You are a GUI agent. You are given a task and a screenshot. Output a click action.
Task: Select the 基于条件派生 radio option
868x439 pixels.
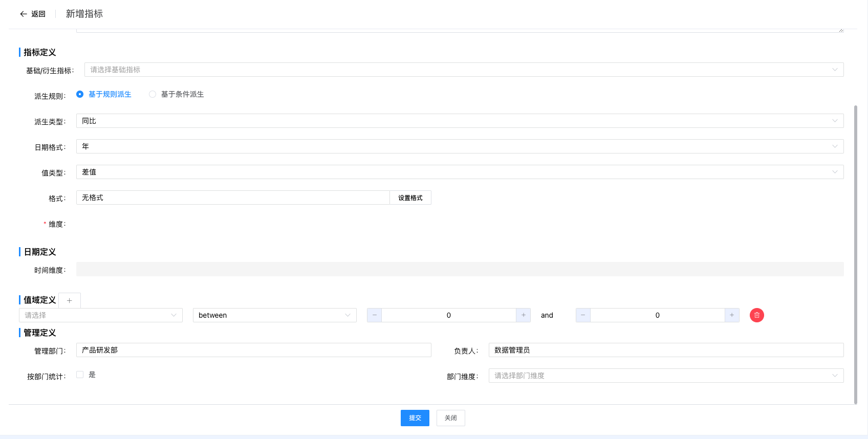click(x=153, y=94)
